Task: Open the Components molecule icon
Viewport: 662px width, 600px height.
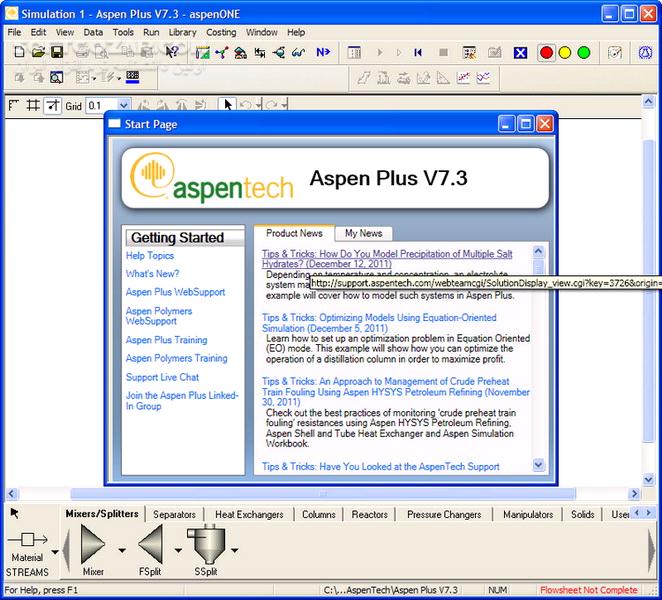Action: click(x=222, y=53)
